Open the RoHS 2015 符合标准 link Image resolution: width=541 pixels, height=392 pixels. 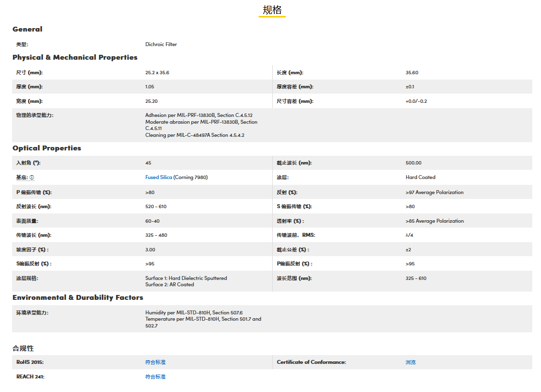[155, 362]
